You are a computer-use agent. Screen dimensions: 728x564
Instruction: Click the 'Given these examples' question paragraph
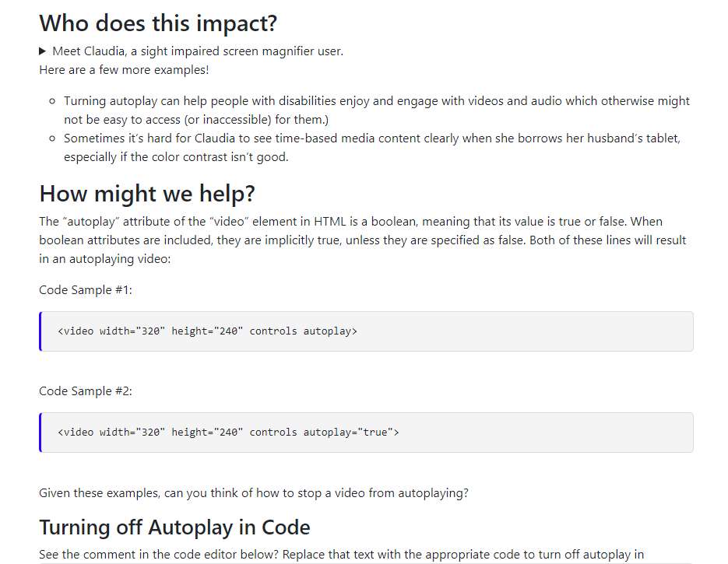coord(253,492)
